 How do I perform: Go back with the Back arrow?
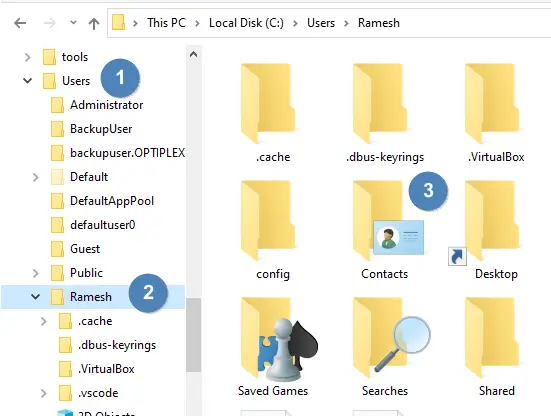tap(20, 23)
